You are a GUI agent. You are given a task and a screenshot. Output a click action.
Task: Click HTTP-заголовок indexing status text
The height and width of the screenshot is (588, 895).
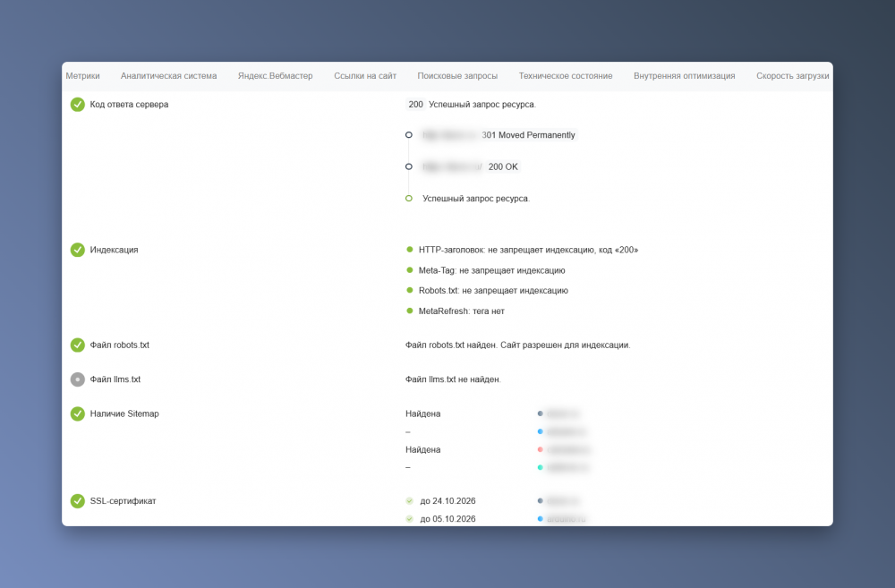coord(528,250)
